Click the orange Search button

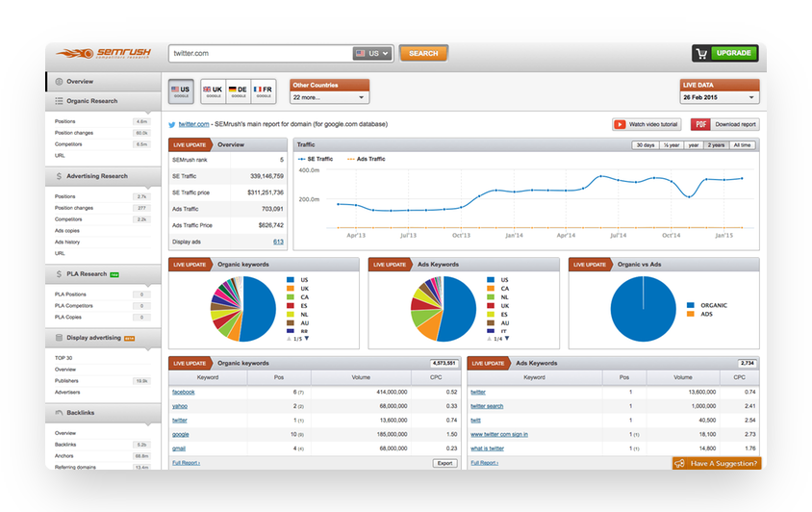pos(423,53)
